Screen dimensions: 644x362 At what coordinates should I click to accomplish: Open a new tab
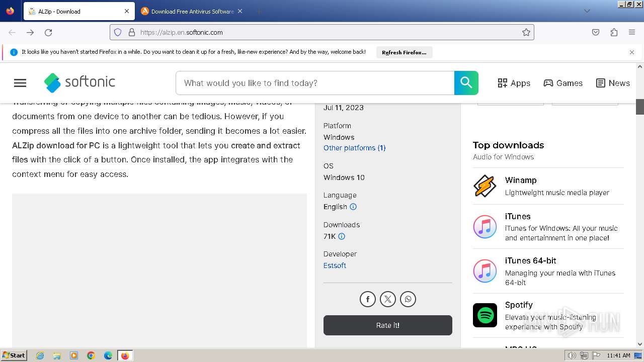click(259, 11)
